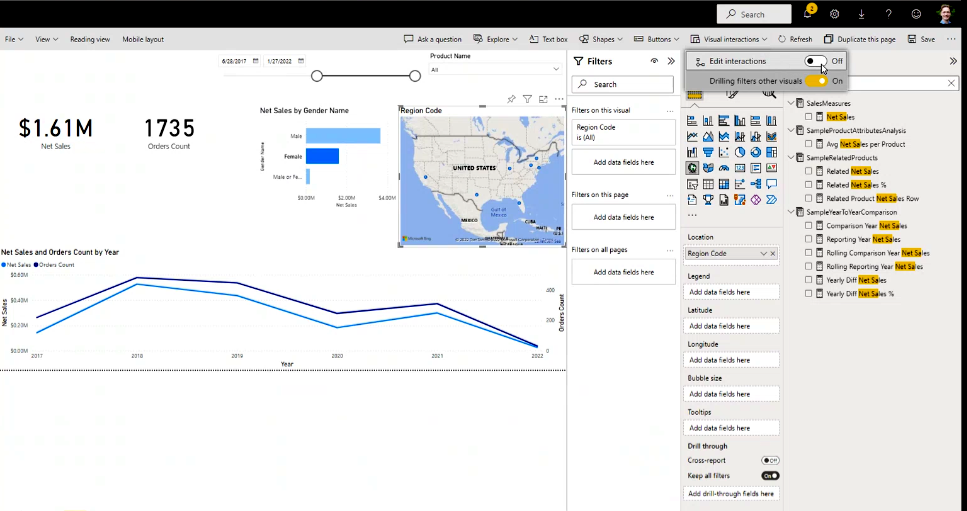Click Duplicate this page
The image size is (967, 511).
click(860, 39)
